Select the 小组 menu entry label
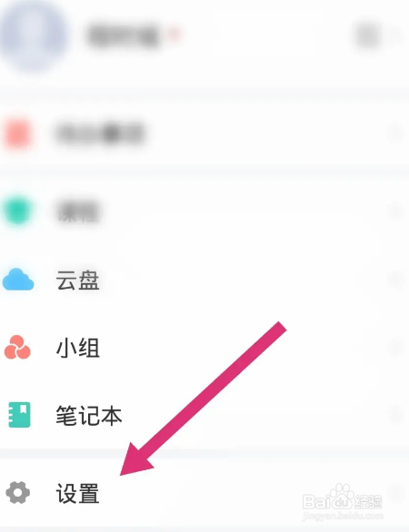 point(78,348)
